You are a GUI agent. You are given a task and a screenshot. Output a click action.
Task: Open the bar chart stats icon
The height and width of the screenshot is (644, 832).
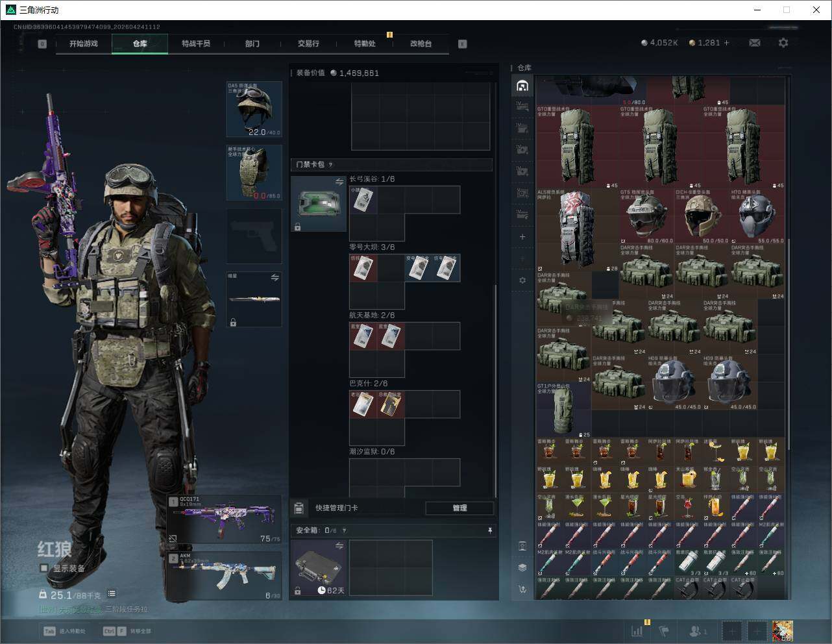[637, 630]
